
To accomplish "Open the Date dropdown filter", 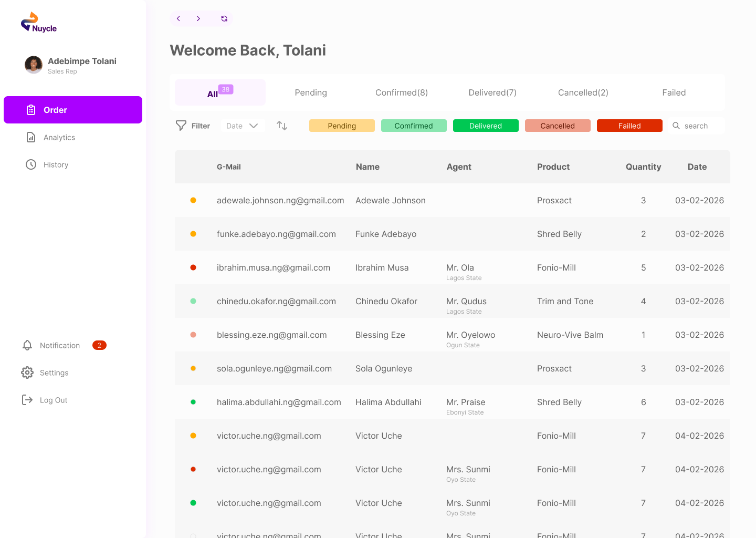I will [242, 126].
